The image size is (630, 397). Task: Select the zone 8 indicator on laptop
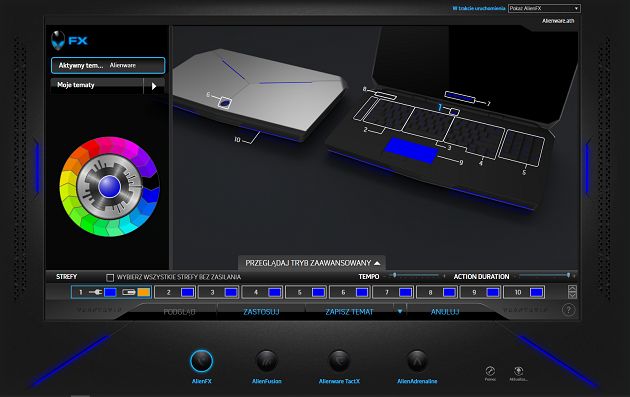coord(385,96)
